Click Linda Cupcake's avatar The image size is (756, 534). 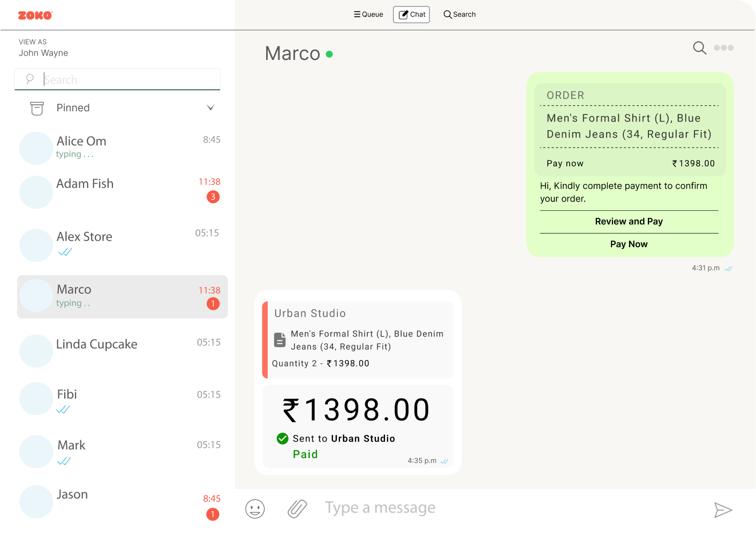[36, 351]
